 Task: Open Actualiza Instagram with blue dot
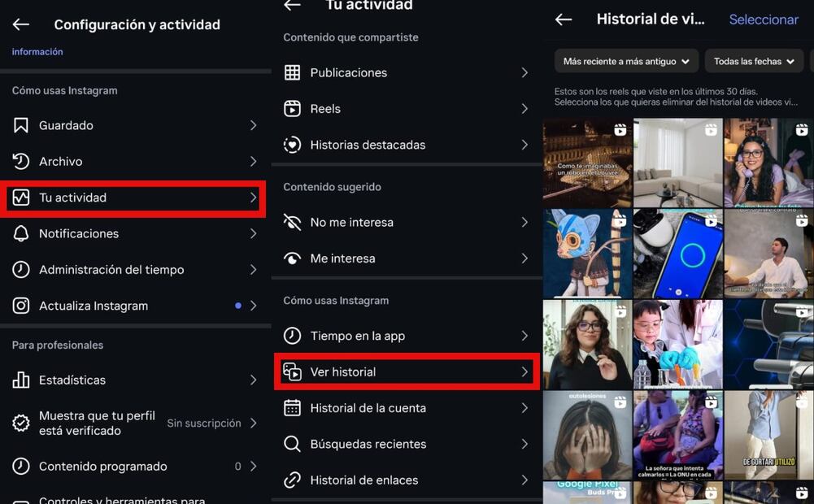pos(133,306)
